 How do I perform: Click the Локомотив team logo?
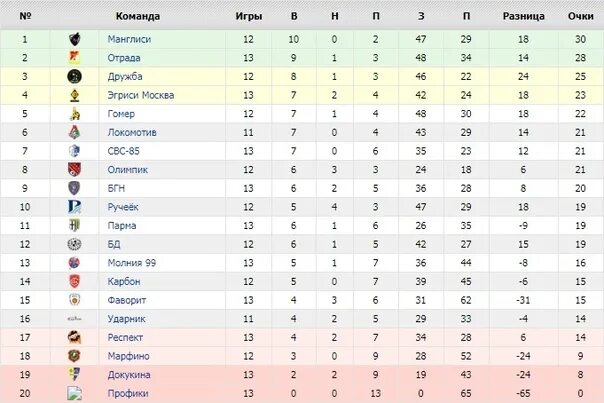click(73, 132)
